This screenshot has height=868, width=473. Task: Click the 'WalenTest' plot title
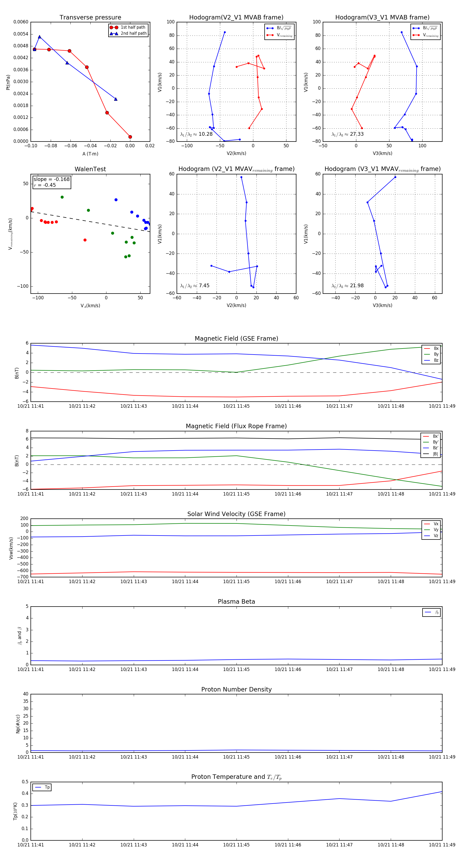click(90, 169)
